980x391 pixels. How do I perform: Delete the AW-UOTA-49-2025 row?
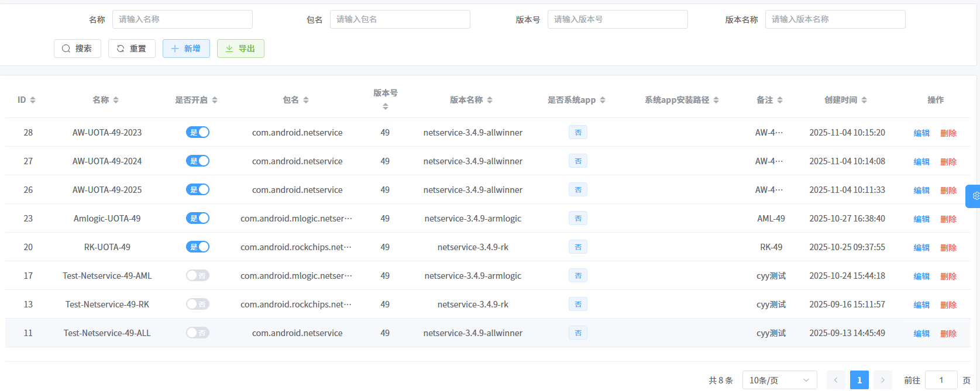(x=948, y=191)
